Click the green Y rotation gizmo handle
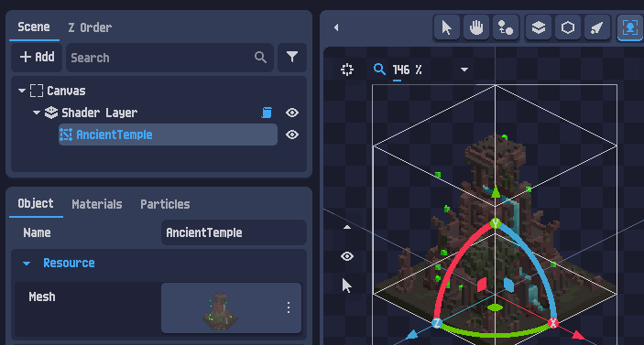Screen dimensions: 644x345 [x=496, y=223]
